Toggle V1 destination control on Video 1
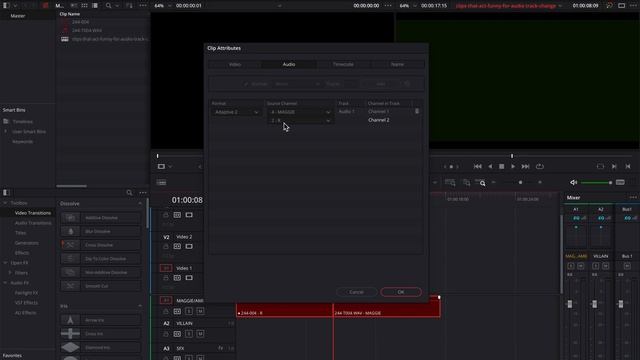 click(x=166, y=268)
